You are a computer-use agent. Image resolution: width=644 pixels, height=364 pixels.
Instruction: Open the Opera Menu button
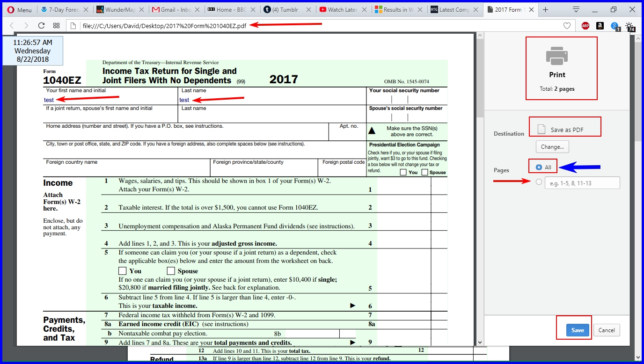coord(20,10)
